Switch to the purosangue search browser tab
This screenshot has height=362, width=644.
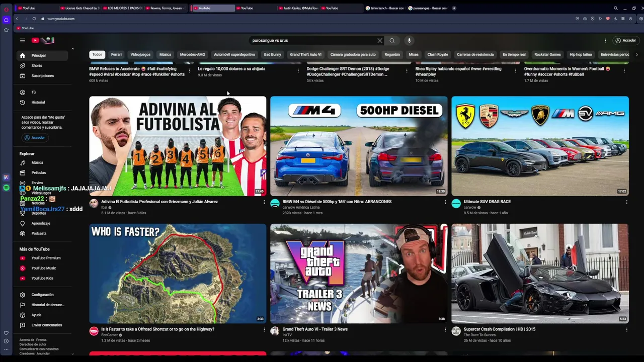coord(428,8)
